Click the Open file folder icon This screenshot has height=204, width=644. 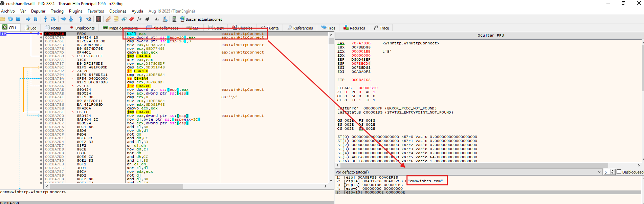[3, 19]
